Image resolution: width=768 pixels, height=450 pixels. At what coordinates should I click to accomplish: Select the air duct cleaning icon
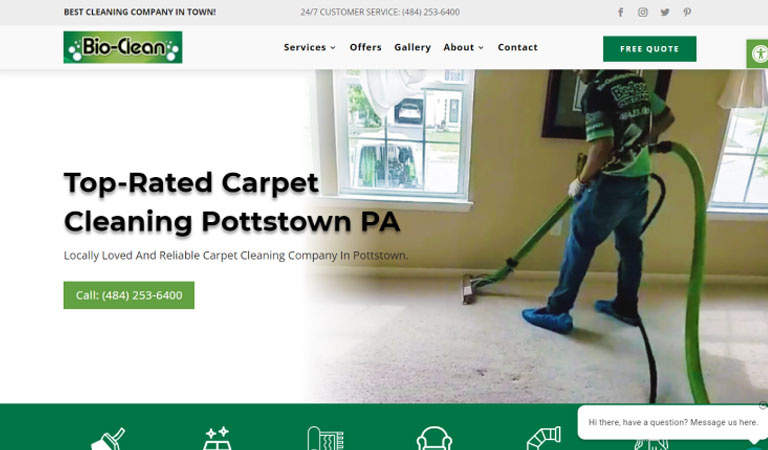pyautogui.click(x=544, y=438)
